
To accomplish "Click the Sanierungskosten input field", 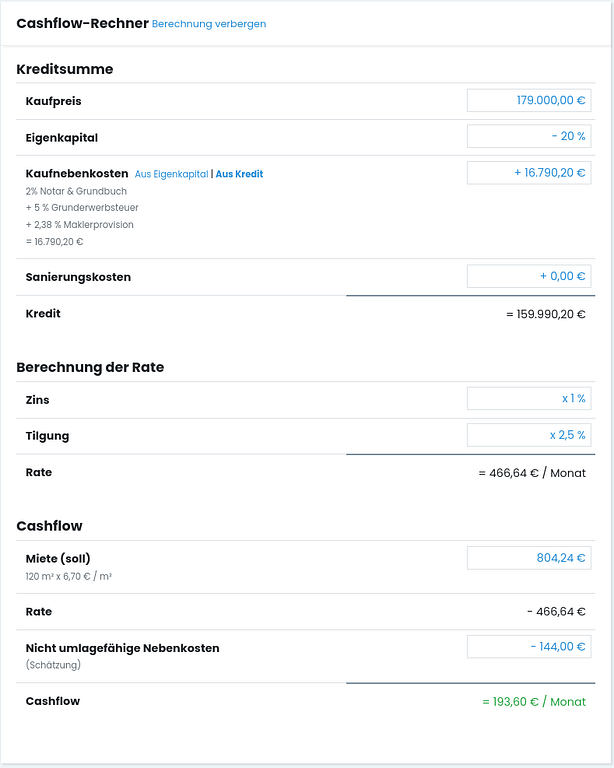I will click(528, 276).
